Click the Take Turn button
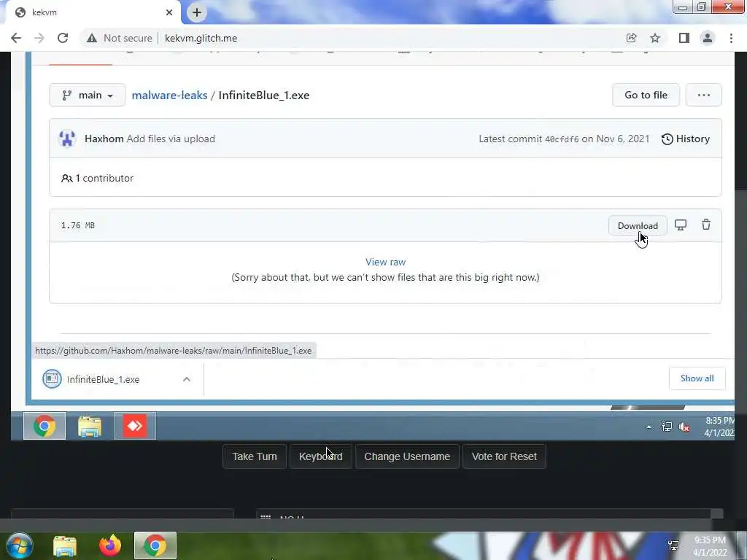Viewport: 747px width, 560px height. pos(255,456)
